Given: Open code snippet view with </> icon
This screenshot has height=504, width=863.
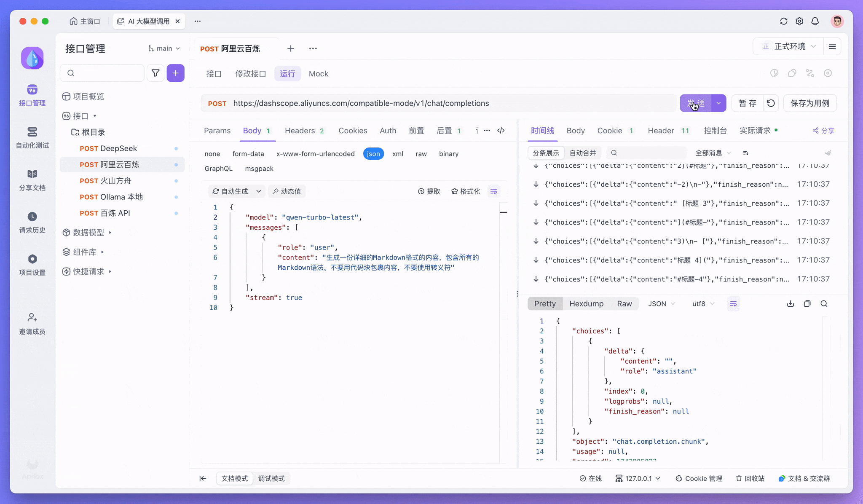Looking at the screenshot, I should click(501, 131).
